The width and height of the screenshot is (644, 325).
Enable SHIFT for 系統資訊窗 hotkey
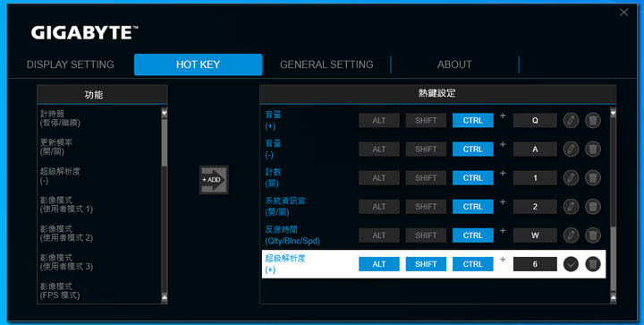pos(426,207)
